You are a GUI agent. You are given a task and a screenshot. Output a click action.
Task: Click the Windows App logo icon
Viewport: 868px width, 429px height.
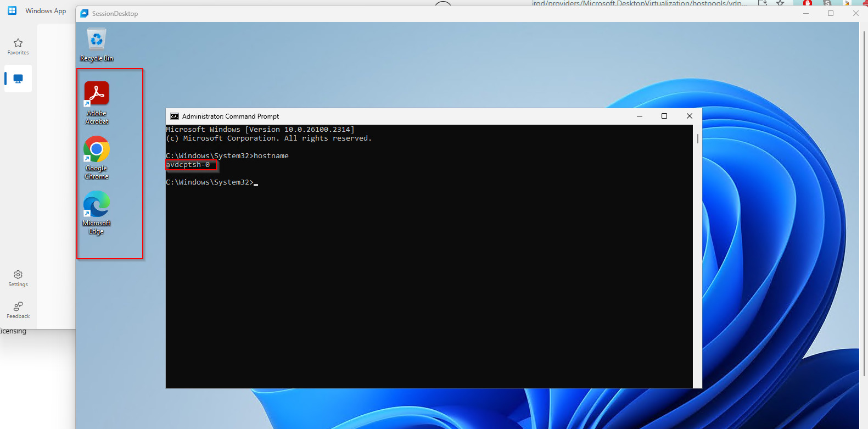click(x=12, y=10)
